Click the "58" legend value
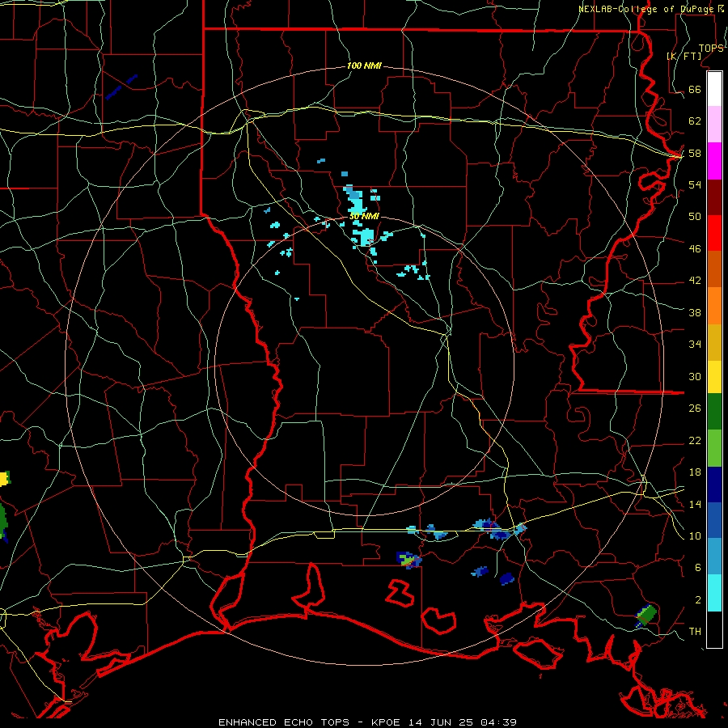 click(695, 153)
